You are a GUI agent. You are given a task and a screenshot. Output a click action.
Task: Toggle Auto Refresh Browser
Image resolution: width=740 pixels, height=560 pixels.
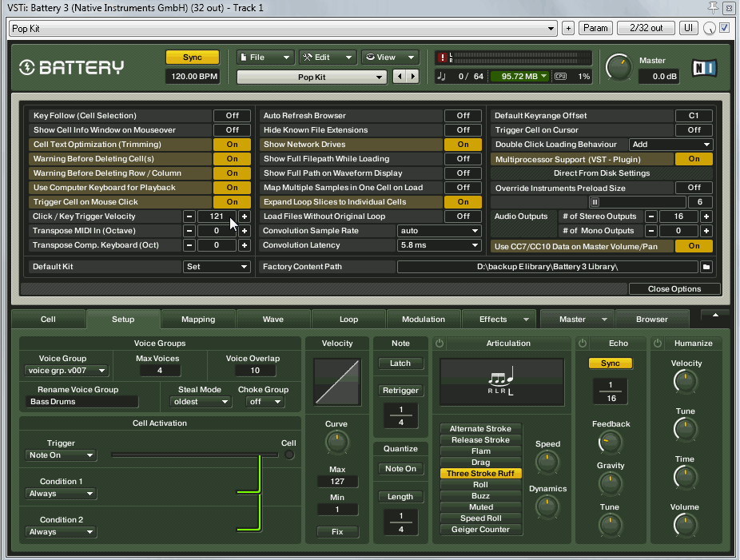click(x=463, y=116)
